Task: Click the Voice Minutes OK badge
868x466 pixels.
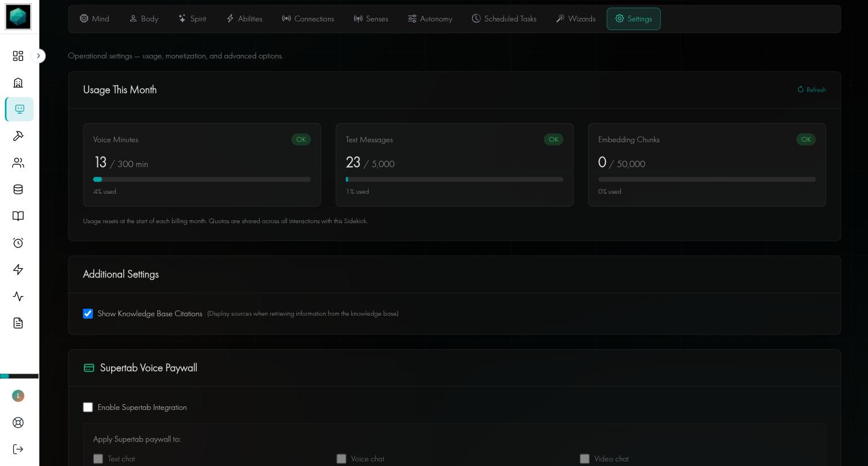Action: pyautogui.click(x=301, y=139)
